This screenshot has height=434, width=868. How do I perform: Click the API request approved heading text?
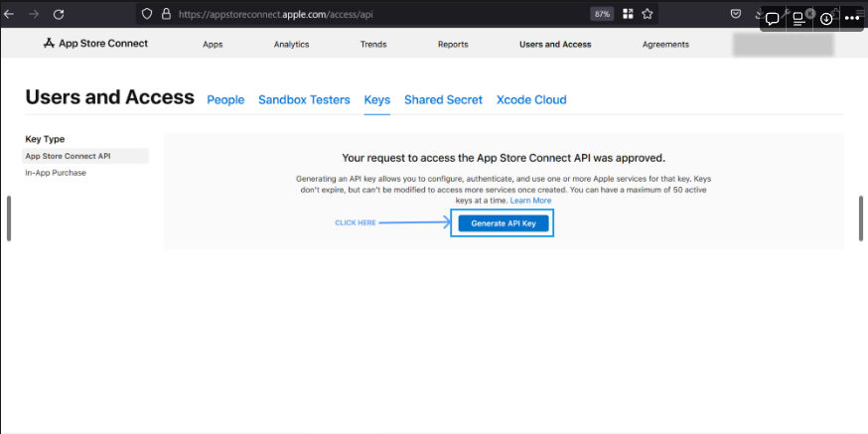pos(504,158)
